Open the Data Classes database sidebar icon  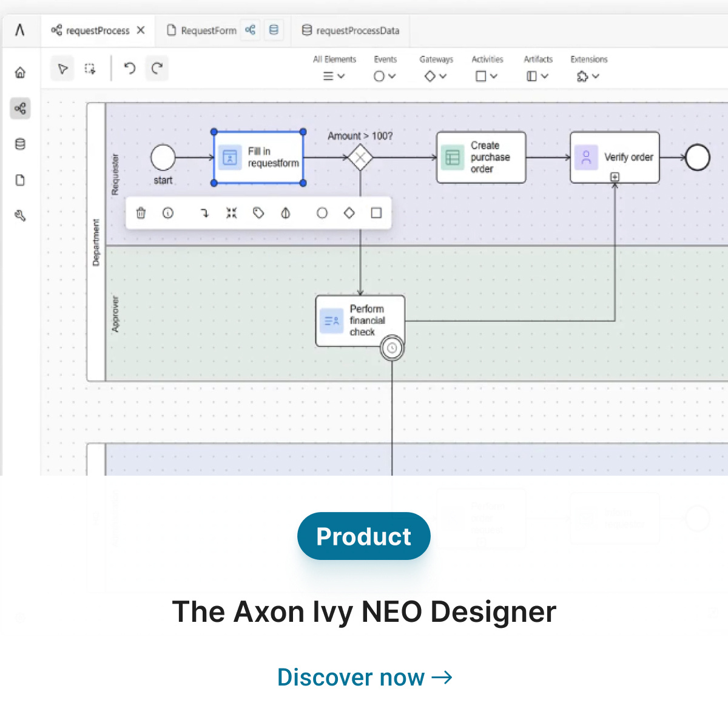pyautogui.click(x=20, y=144)
